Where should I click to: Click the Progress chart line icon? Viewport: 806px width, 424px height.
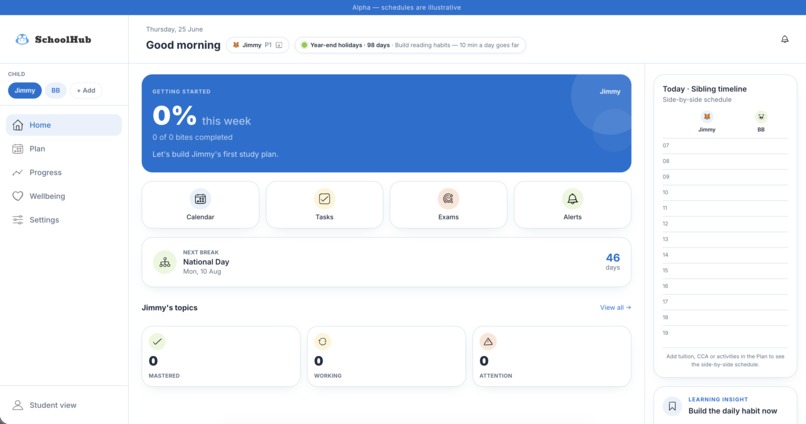[17, 172]
